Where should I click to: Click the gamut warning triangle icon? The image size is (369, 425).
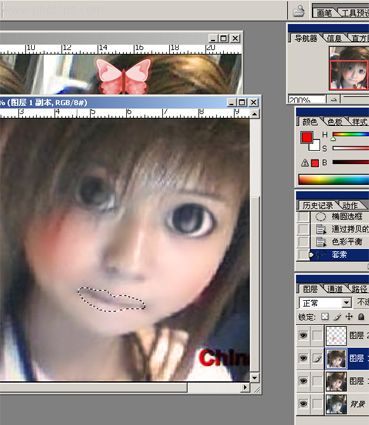(305, 163)
